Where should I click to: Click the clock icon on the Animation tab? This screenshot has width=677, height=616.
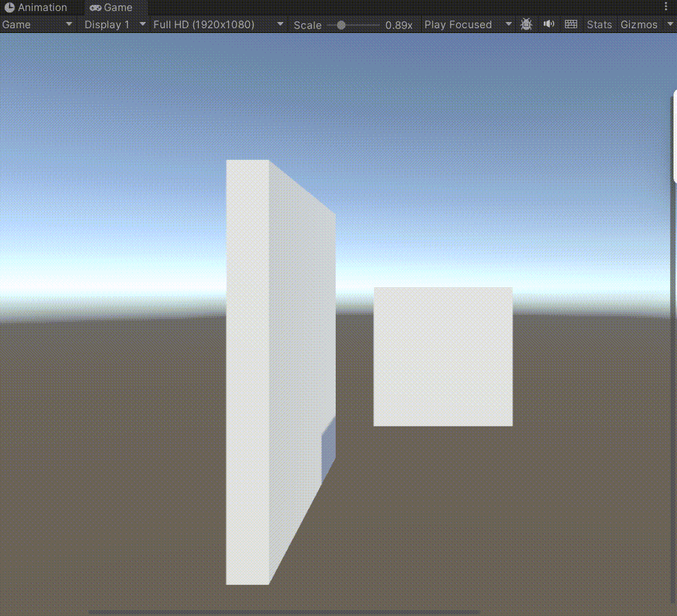click(8, 8)
